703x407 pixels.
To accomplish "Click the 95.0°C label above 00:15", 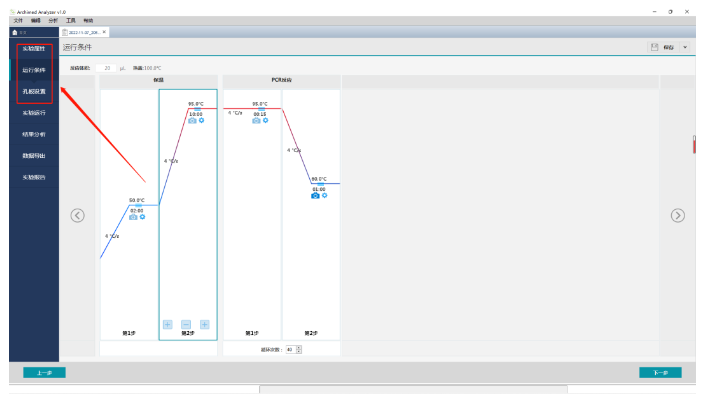I will [x=260, y=104].
